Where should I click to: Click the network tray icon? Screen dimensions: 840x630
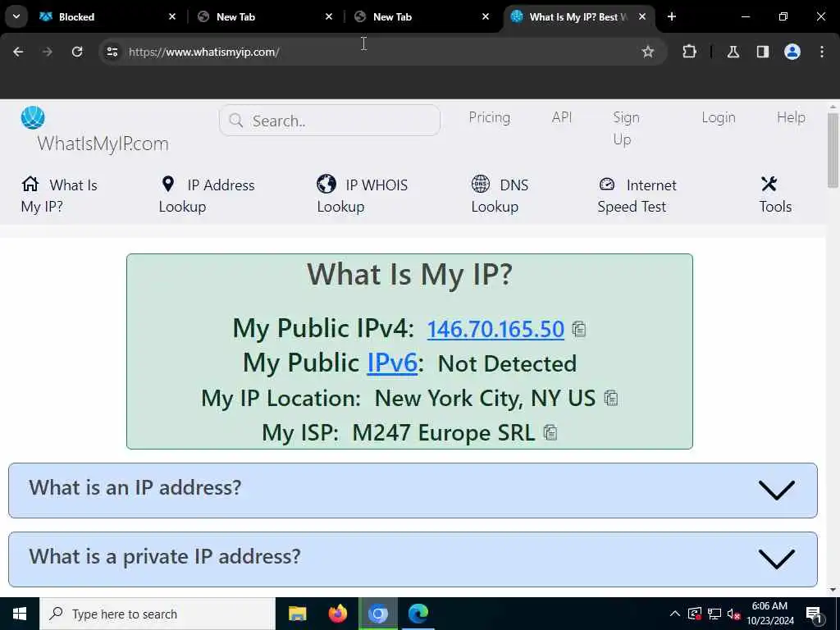coord(714,614)
